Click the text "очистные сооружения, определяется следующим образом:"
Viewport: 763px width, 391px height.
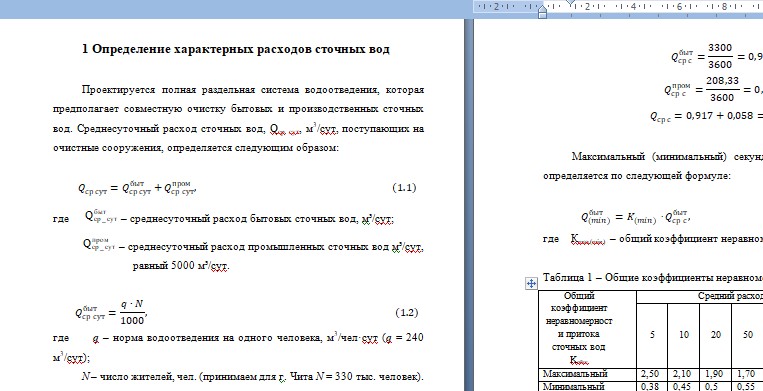pos(195,148)
